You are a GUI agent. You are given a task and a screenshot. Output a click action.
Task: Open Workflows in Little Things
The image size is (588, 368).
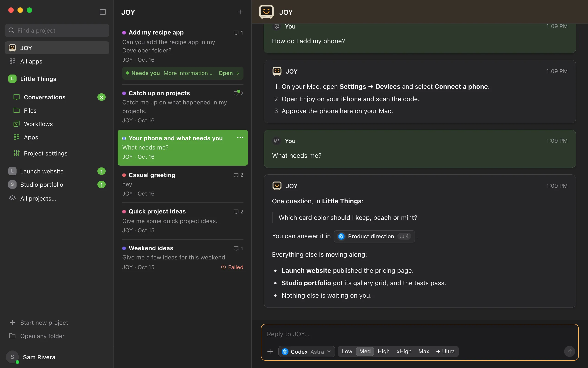pos(57,124)
